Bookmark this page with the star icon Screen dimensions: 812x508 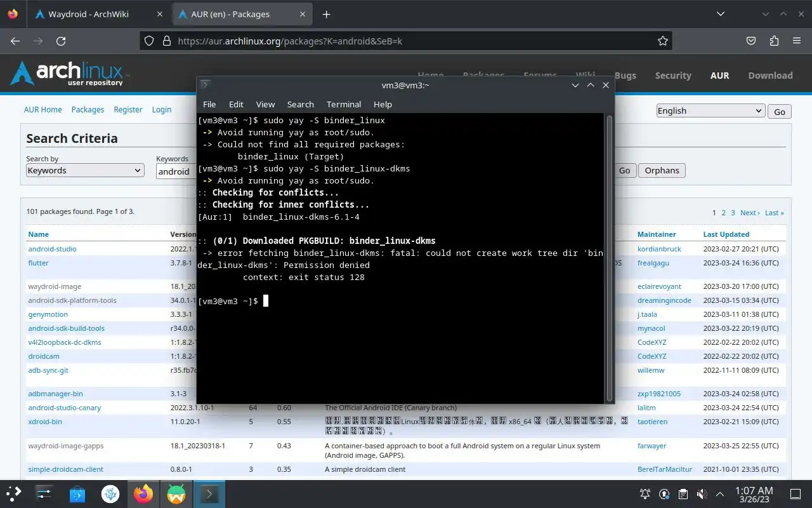663,41
